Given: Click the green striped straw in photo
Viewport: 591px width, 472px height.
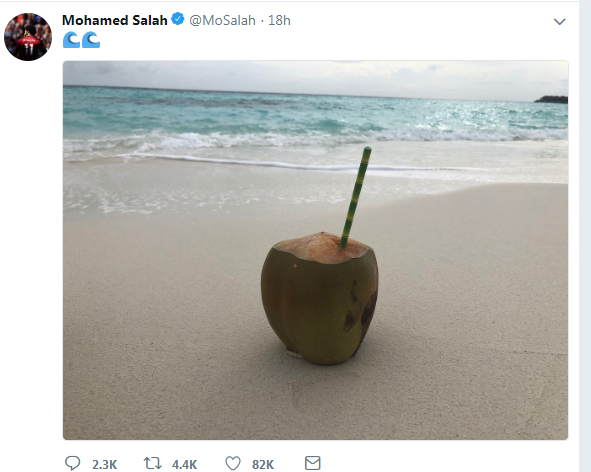Looking at the screenshot, I should pyautogui.click(x=356, y=198).
